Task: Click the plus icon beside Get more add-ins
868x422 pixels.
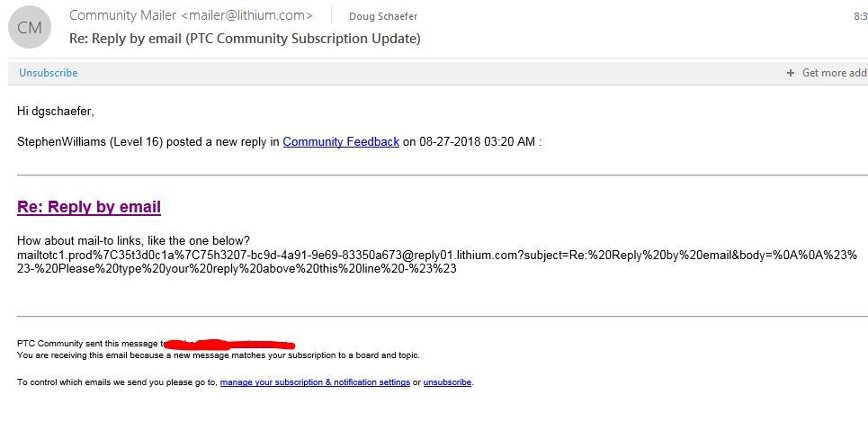Action: 790,73
